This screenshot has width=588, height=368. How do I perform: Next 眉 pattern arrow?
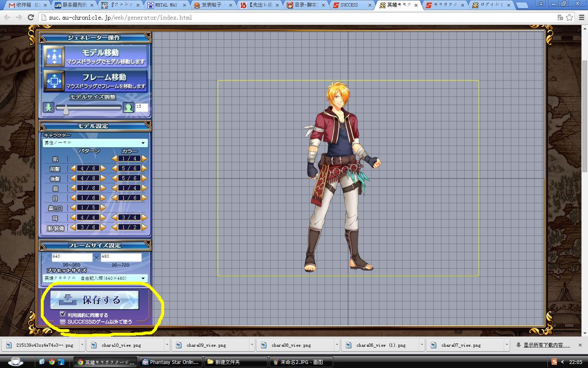103,188
